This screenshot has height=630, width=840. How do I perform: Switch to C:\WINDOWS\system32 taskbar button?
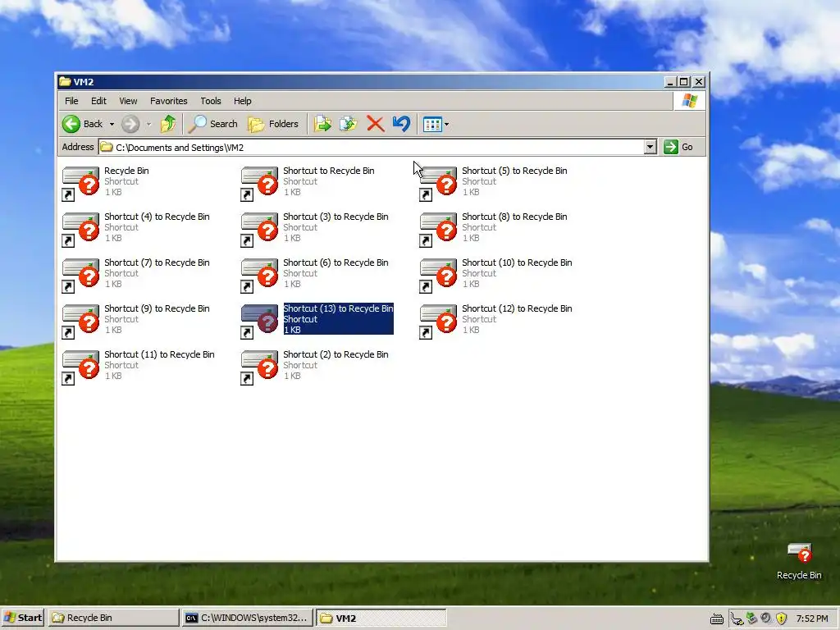246,618
